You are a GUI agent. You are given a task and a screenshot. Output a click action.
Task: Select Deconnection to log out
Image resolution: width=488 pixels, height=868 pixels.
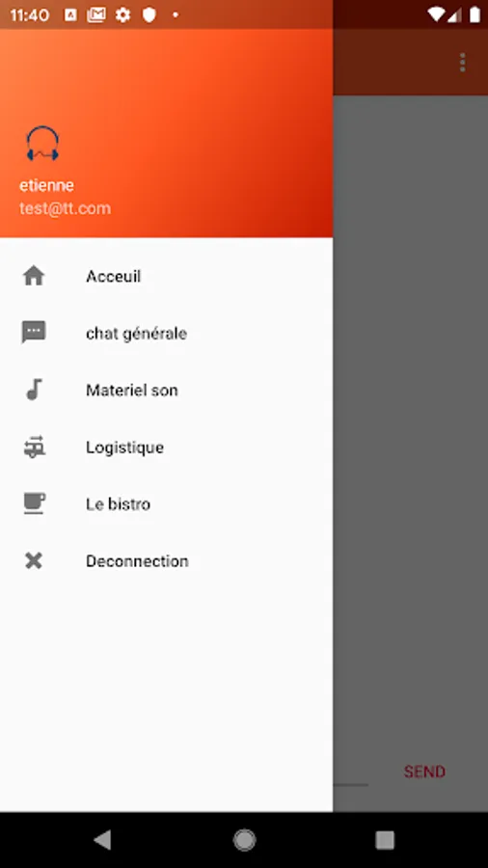166,560
